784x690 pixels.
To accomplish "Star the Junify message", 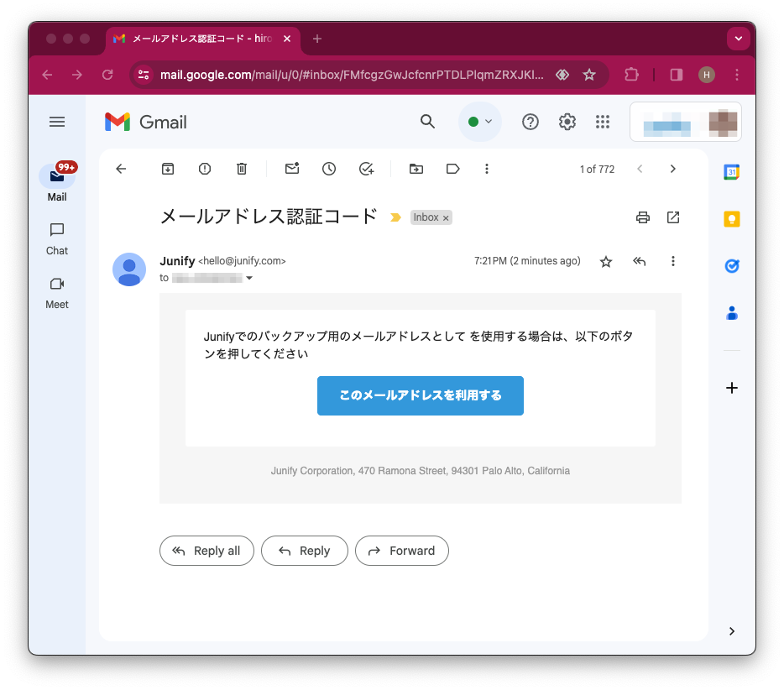I will point(606,262).
